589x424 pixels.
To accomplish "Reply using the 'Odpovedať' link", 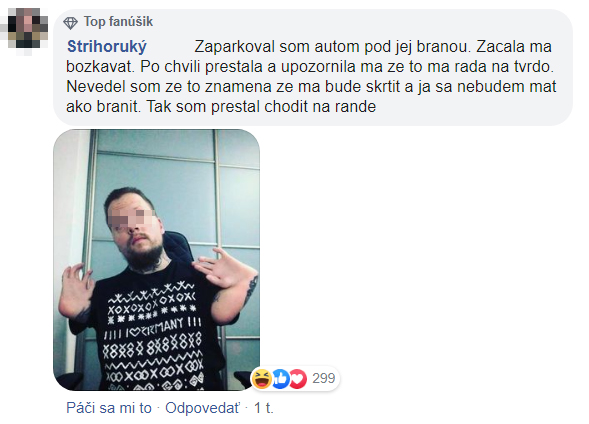I will [x=202, y=408].
